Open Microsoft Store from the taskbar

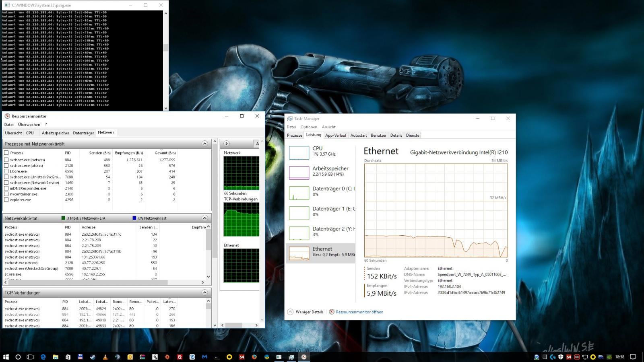coord(68,357)
